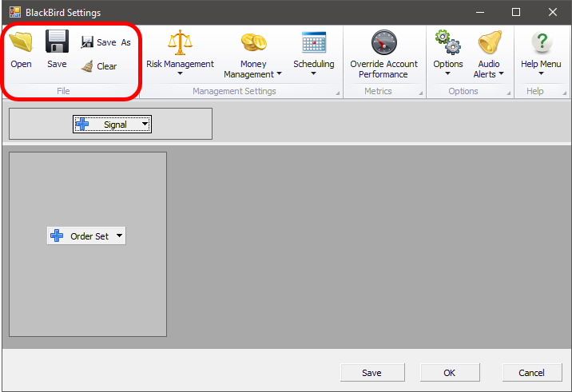Open Help group dialog launcher corner
Screen dimensions: 572x392
[565, 93]
